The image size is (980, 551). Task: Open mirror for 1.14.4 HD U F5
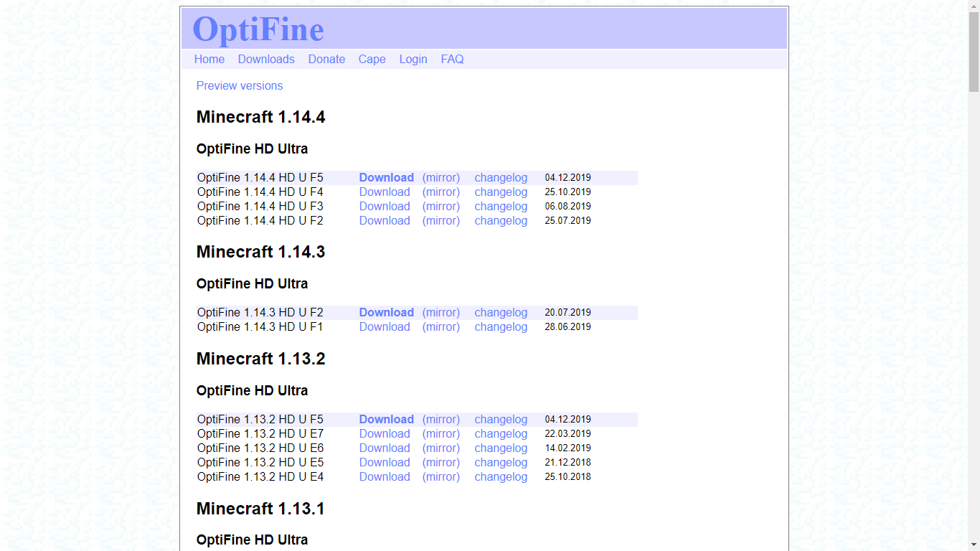[x=441, y=178]
